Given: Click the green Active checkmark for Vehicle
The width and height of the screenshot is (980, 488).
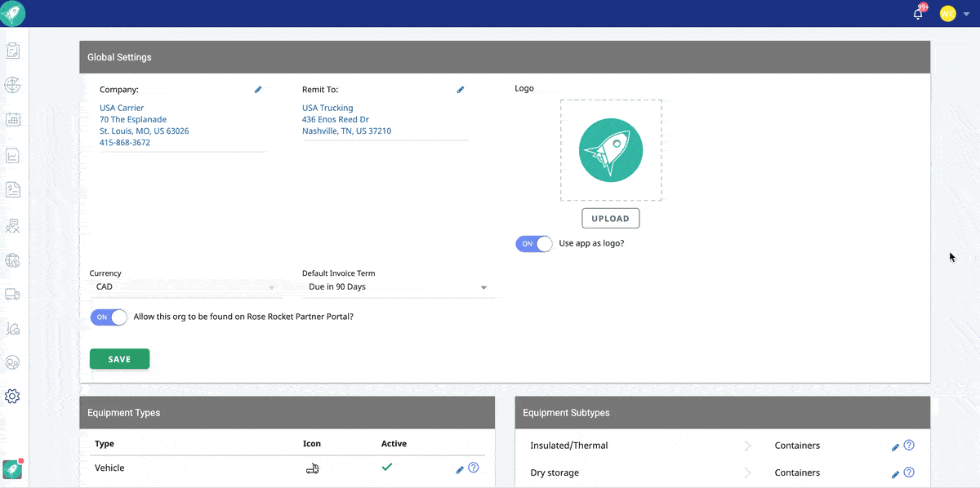Looking at the screenshot, I should [387, 467].
